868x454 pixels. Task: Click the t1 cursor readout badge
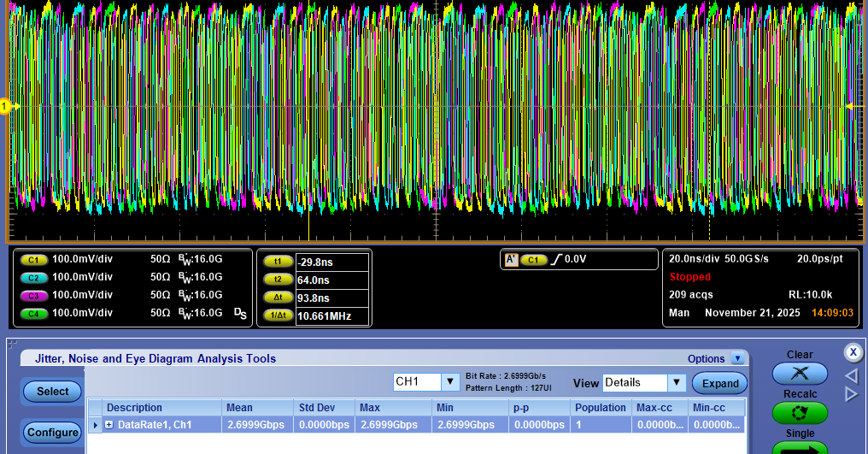[x=278, y=262]
